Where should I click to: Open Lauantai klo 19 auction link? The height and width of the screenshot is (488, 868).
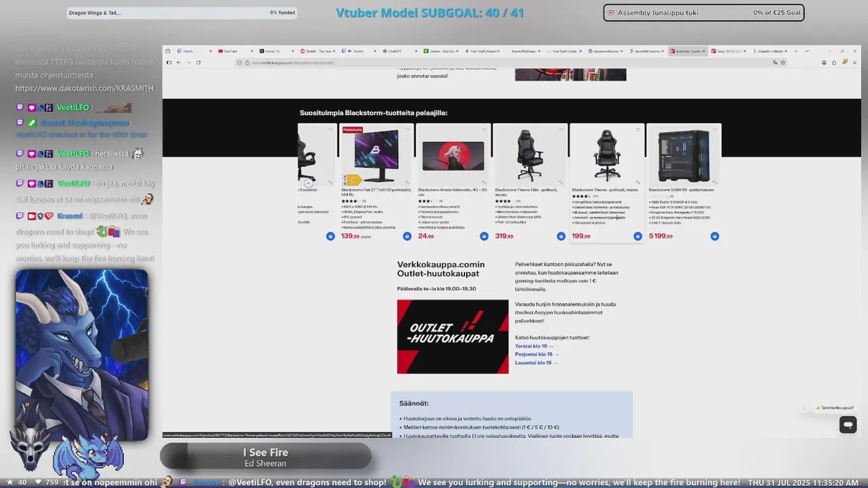tap(536, 363)
